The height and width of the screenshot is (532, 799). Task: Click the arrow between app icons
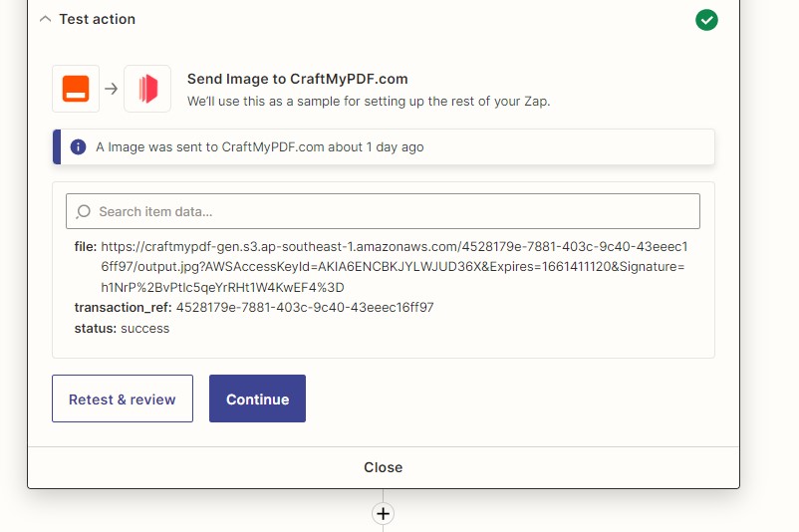(112, 89)
